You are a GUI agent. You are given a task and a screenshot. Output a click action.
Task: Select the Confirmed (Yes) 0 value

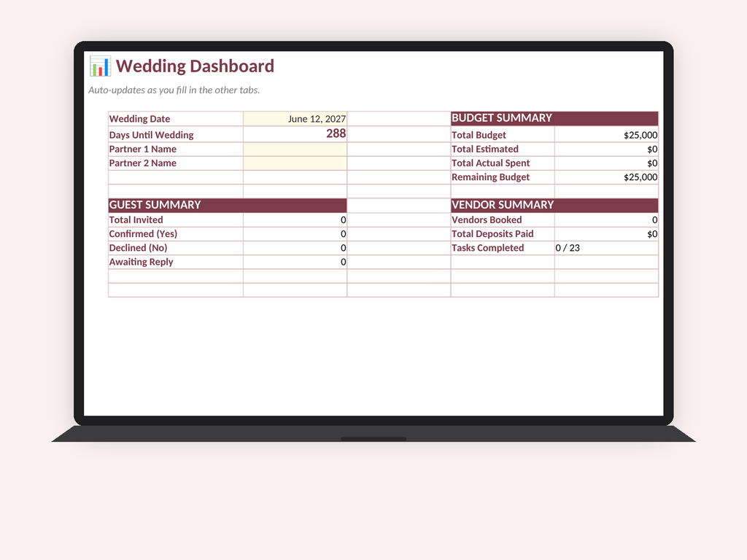[295, 234]
